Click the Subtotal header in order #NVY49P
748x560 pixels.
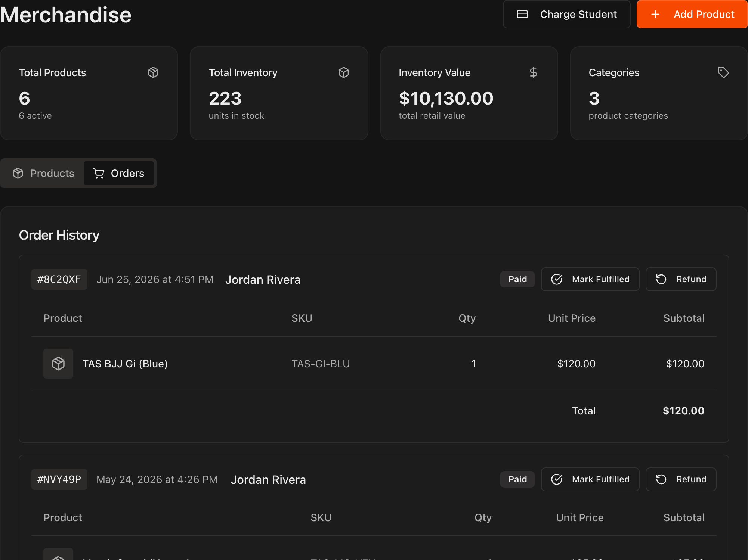(684, 517)
